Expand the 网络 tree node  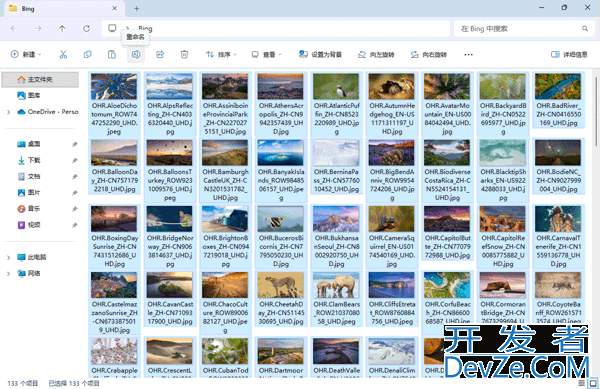[x=8, y=273]
